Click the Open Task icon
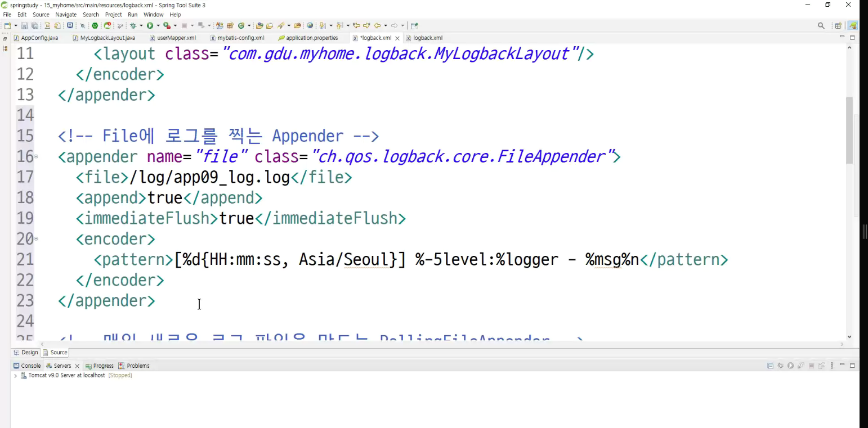This screenshot has height=428, width=868. pos(270,25)
